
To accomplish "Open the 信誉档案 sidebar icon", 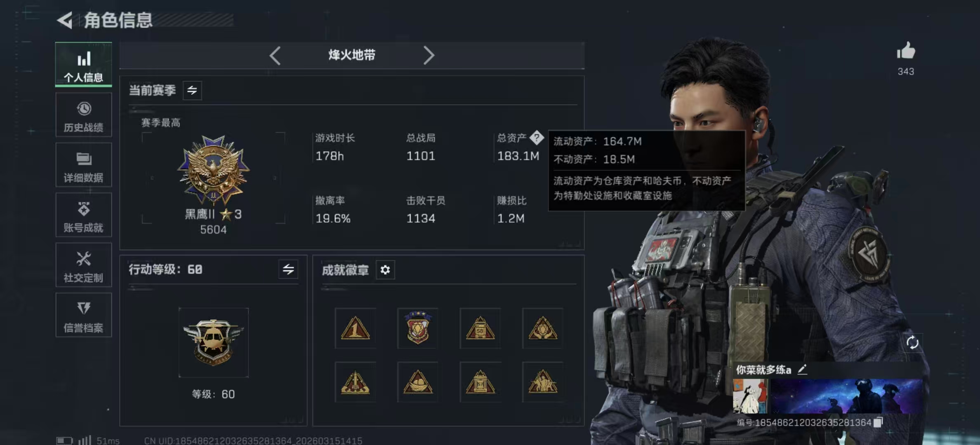I will [x=84, y=315].
